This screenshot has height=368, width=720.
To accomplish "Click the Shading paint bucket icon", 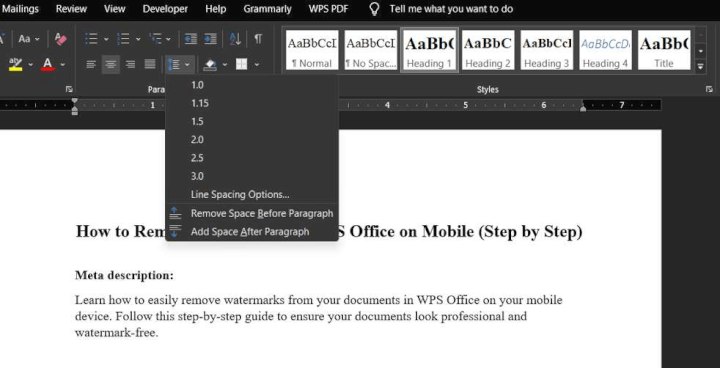I will click(x=210, y=64).
